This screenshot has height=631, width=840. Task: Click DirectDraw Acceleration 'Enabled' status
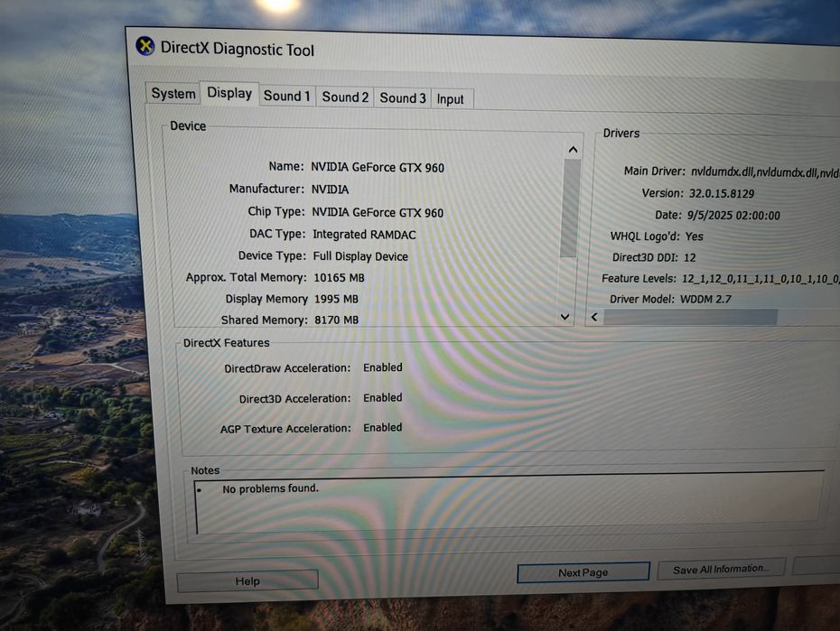point(382,367)
